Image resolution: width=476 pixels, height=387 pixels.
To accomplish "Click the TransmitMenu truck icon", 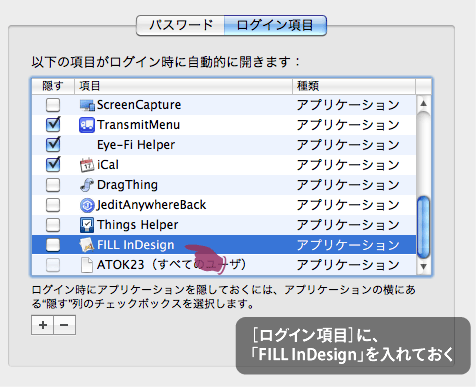I will pos(87,125).
